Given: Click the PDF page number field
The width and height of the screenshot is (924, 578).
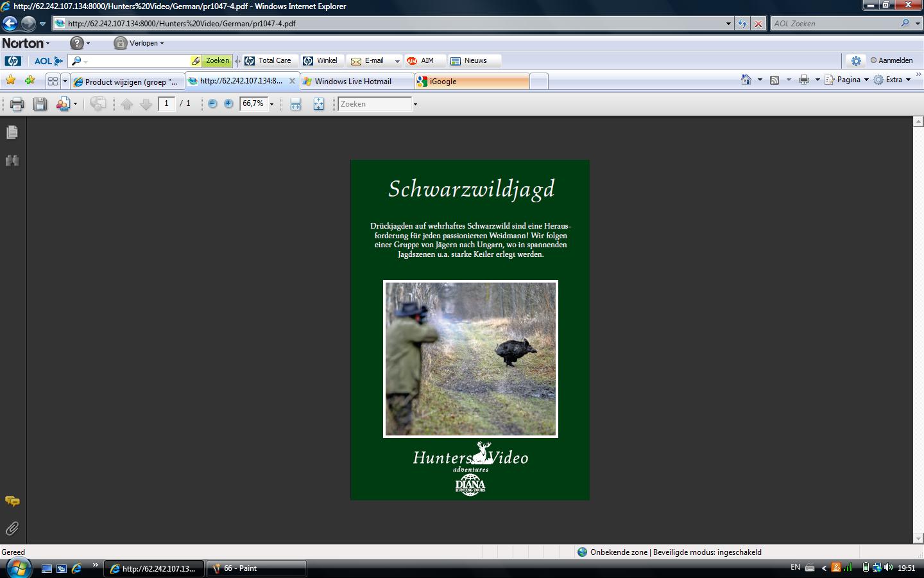Looking at the screenshot, I should click(167, 103).
